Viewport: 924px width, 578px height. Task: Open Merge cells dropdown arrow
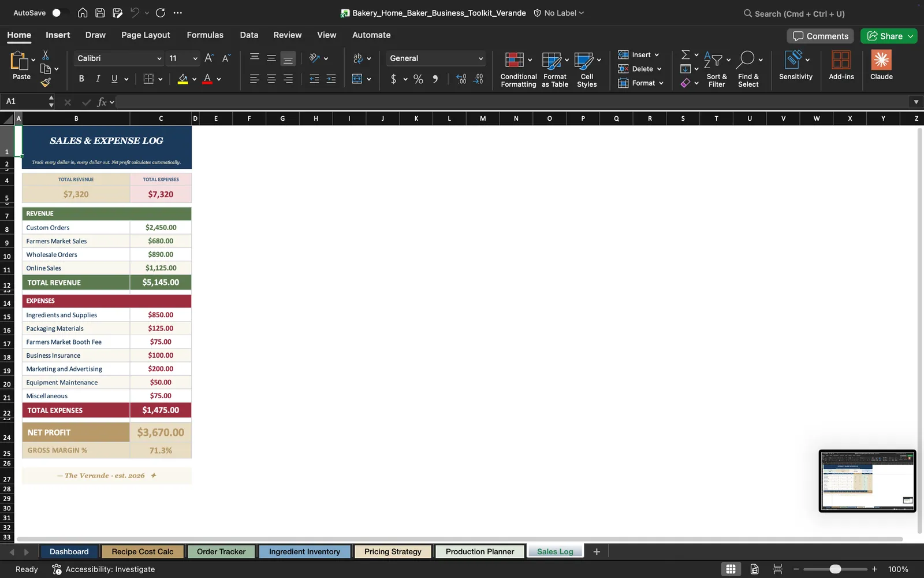(368, 79)
